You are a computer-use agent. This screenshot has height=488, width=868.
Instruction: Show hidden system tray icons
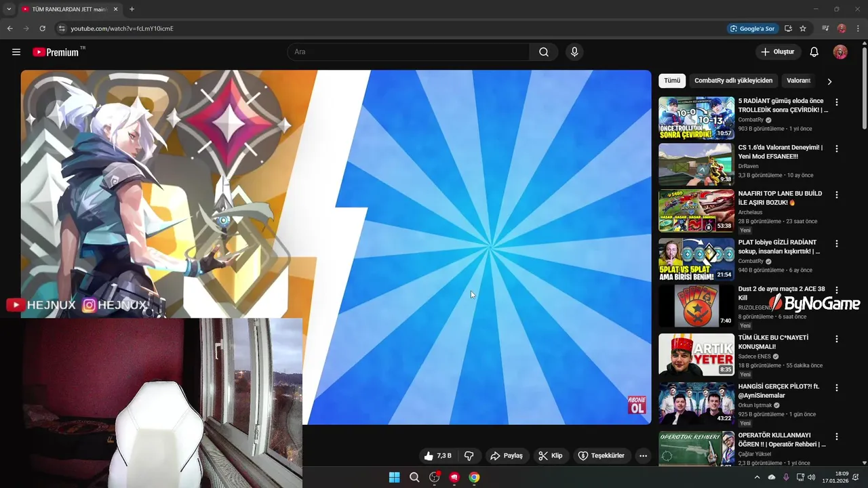(757, 477)
